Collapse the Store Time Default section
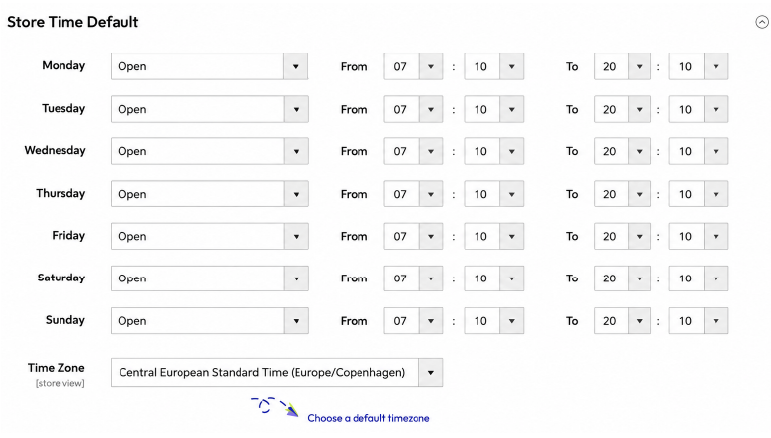The width and height of the screenshot is (771, 438). 762,22
